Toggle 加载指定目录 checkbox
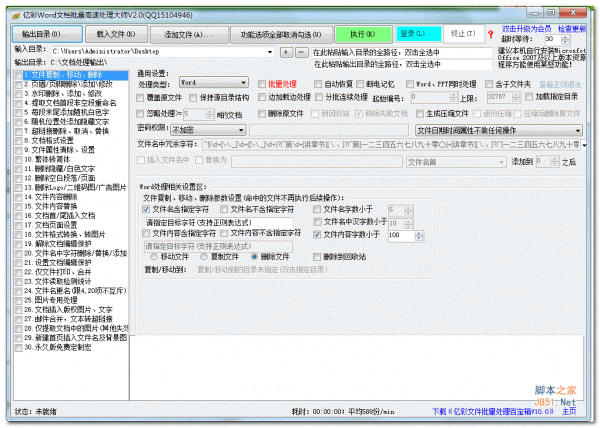Screen dimensions: 600x428 click(529, 97)
